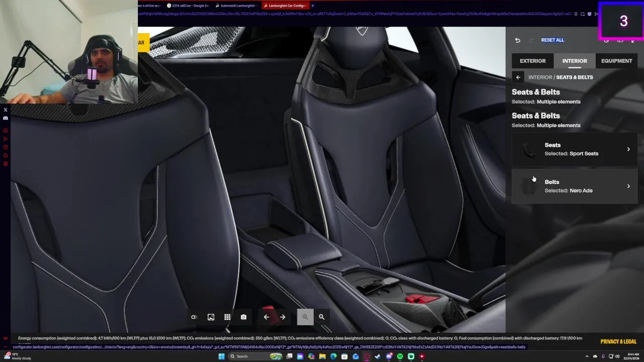Screen dimensions: 644x362
Task: Open the PRIVACY & LEGAL link
Action: pyautogui.click(x=618, y=341)
